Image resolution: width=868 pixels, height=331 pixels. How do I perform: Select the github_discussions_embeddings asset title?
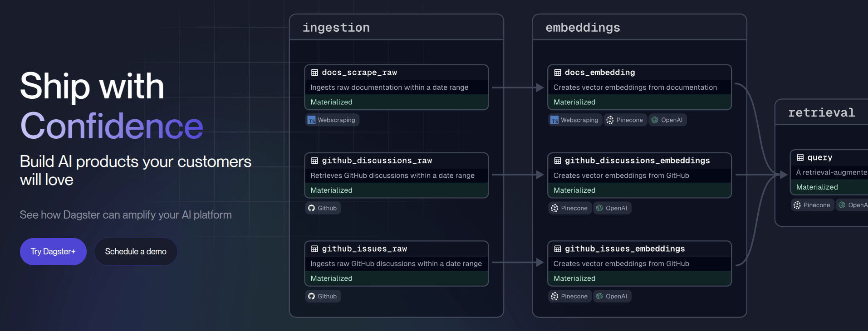[x=638, y=161]
